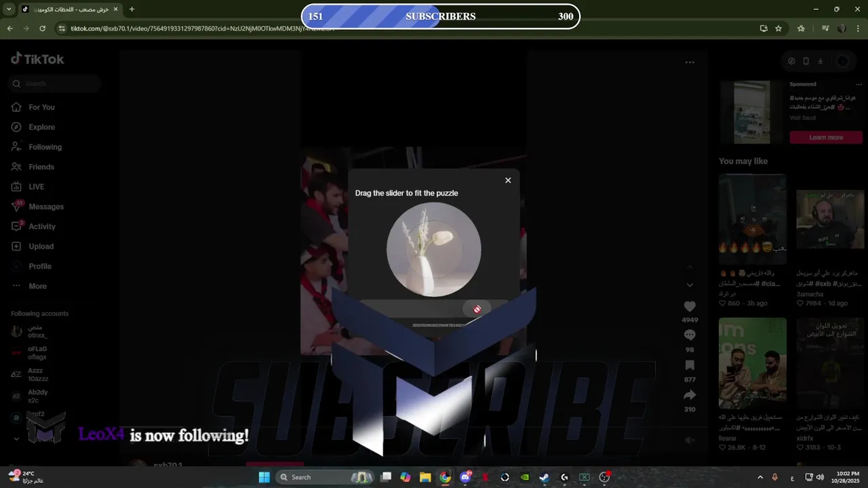This screenshot has width=868, height=488.
Task: Focus the TikTok search field
Action: tap(56, 83)
